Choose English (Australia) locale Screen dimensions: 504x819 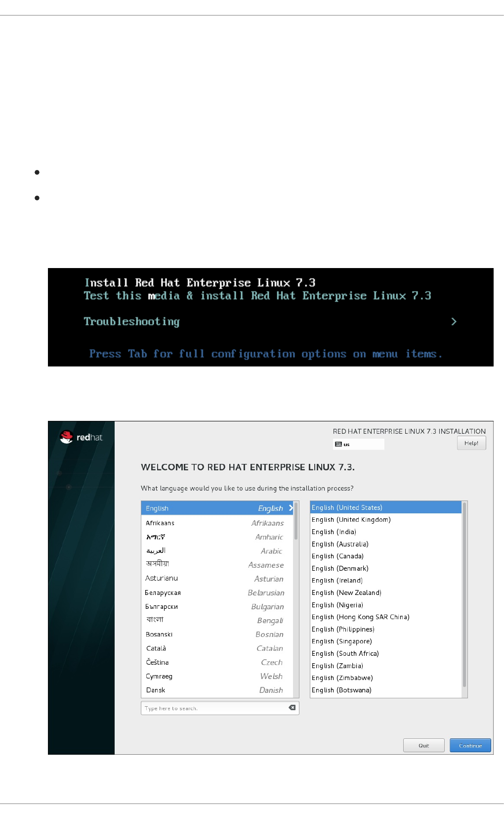pos(386,544)
